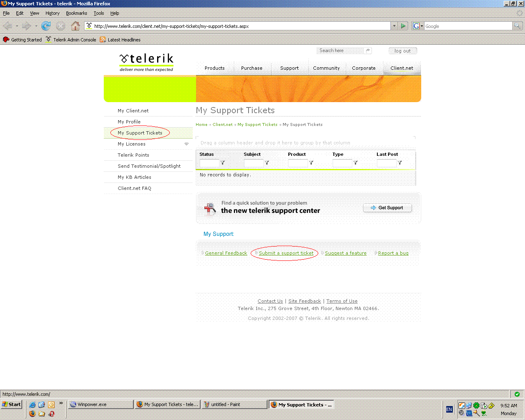The height and width of the screenshot is (420, 525).
Task: Click the Site Feedback footer link
Action: 305,301
